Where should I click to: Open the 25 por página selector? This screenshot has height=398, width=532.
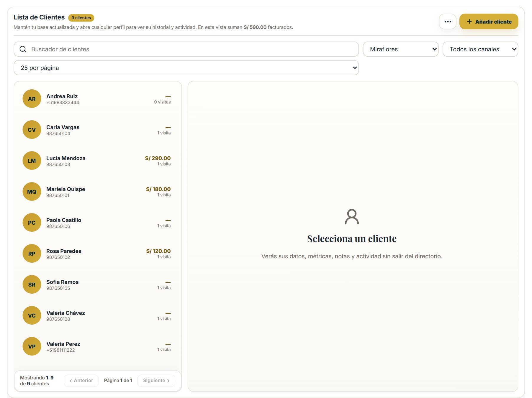pos(186,68)
